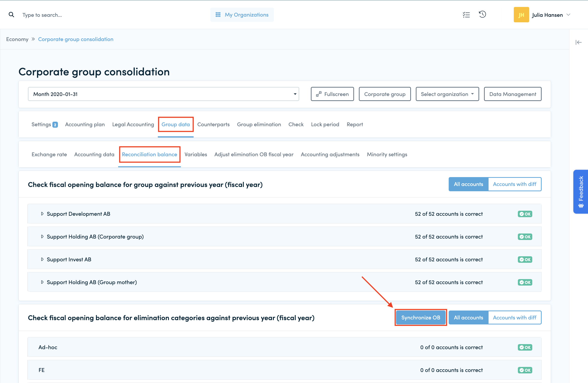
Task: Focus the Type to search field
Action: pos(42,15)
